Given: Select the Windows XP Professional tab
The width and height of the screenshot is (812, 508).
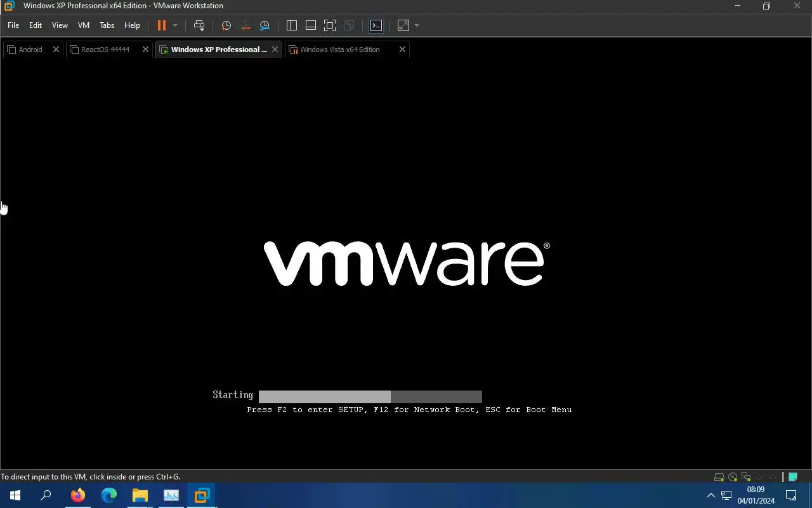Looking at the screenshot, I should pos(219,50).
